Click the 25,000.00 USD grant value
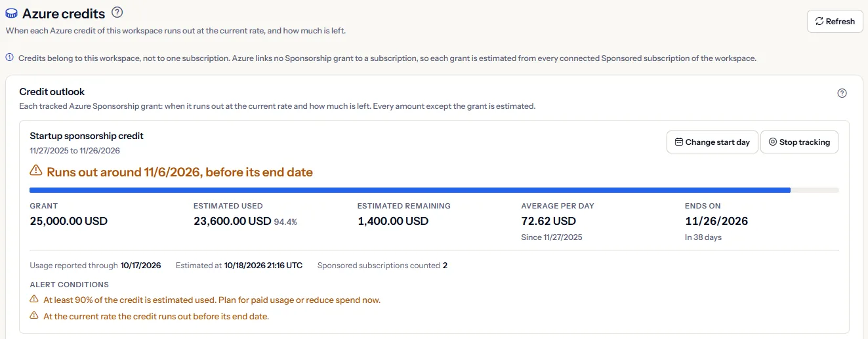 (x=69, y=221)
